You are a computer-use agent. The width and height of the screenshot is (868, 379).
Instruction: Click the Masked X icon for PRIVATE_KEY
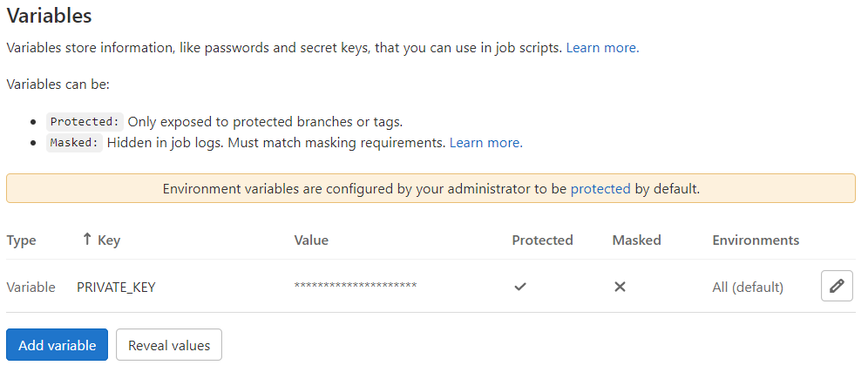click(620, 287)
